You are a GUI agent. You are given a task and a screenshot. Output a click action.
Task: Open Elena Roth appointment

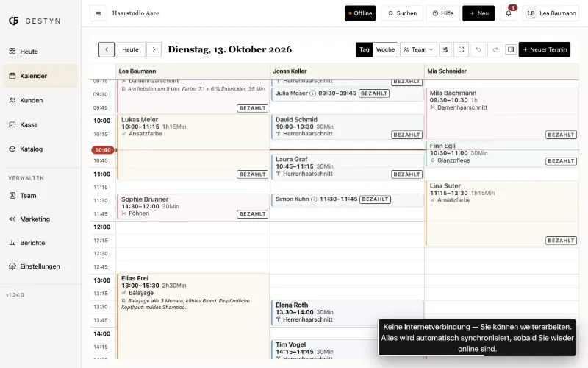pos(347,313)
